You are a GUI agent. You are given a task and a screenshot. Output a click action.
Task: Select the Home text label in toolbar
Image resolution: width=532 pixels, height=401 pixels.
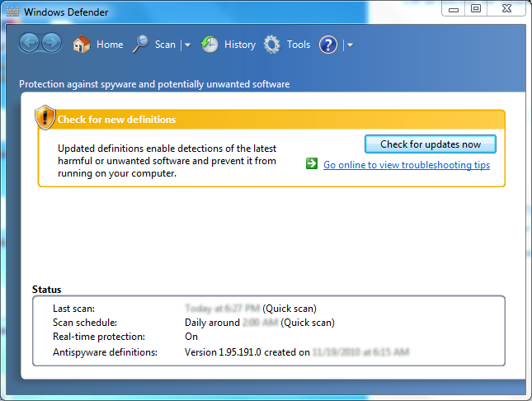pos(110,45)
